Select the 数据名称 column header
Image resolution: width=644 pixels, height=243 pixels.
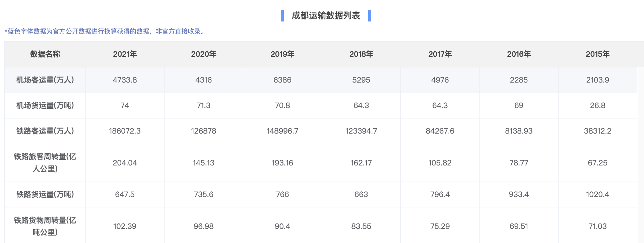click(45, 54)
